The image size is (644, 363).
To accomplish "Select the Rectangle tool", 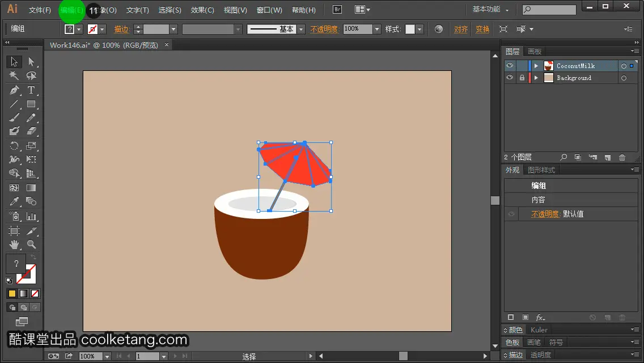I will click(31, 104).
